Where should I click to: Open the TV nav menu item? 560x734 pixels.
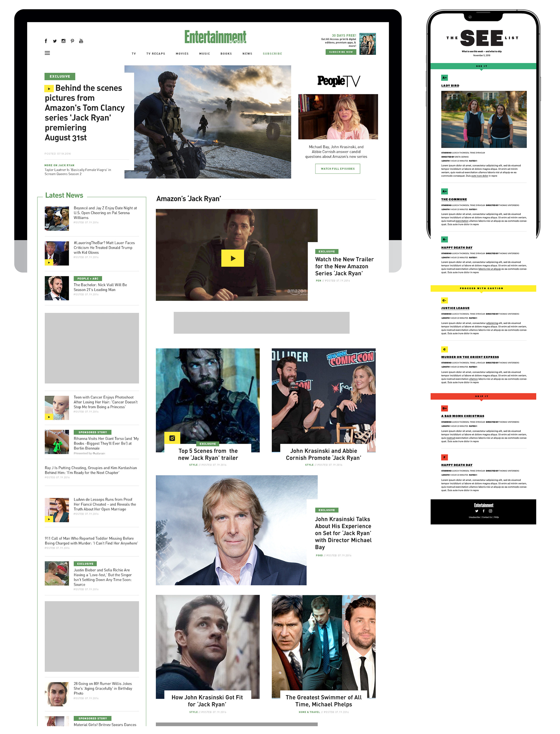pyautogui.click(x=134, y=54)
